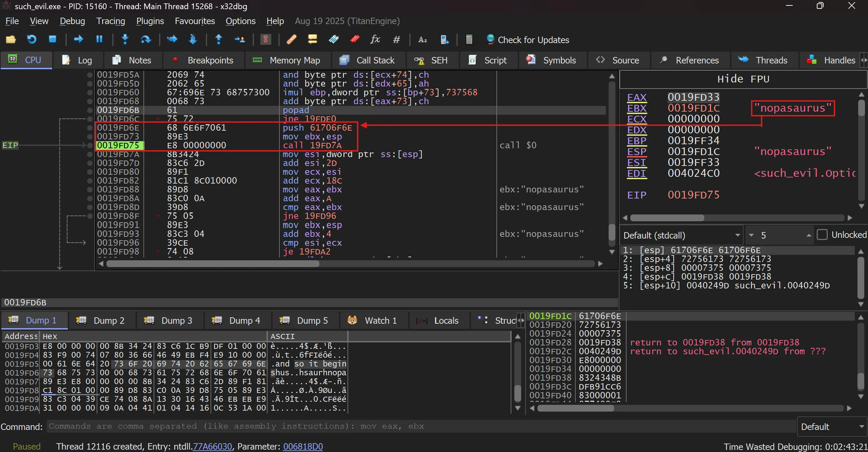Toggle the Unlocked checkbox
The image size is (868, 452).
click(x=822, y=235)
